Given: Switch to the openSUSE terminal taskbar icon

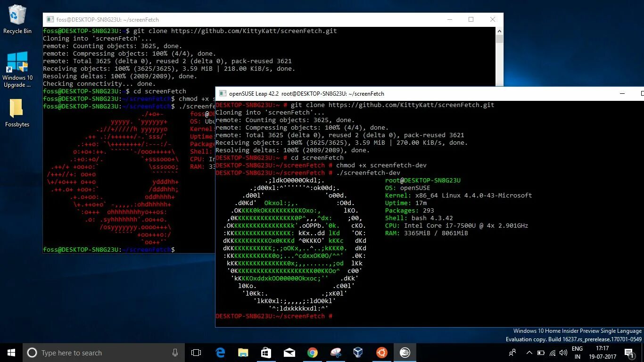Looking at the screenshot, I should click(x=405, y=353).
